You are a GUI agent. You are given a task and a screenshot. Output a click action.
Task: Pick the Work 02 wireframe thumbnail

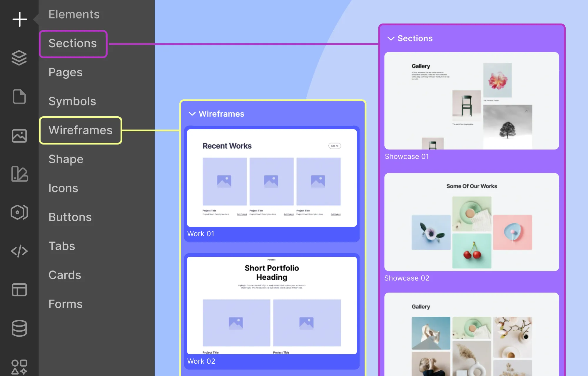pyautogui.click(x=272, y=305)
